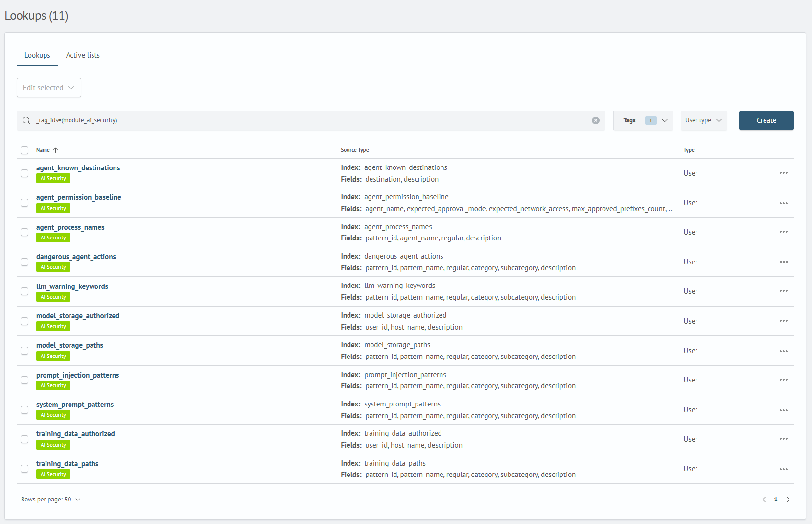Open the User type dropdown
Screen dimensions: 812x524
704,120
